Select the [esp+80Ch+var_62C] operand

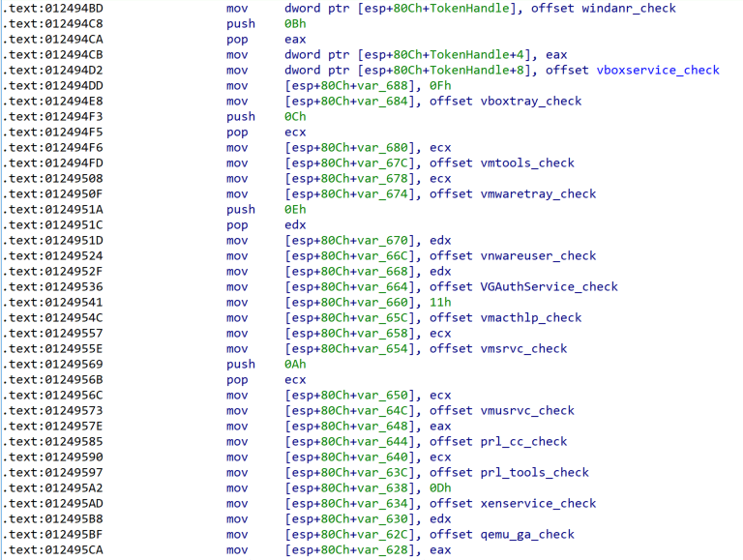tap(349, 535)
